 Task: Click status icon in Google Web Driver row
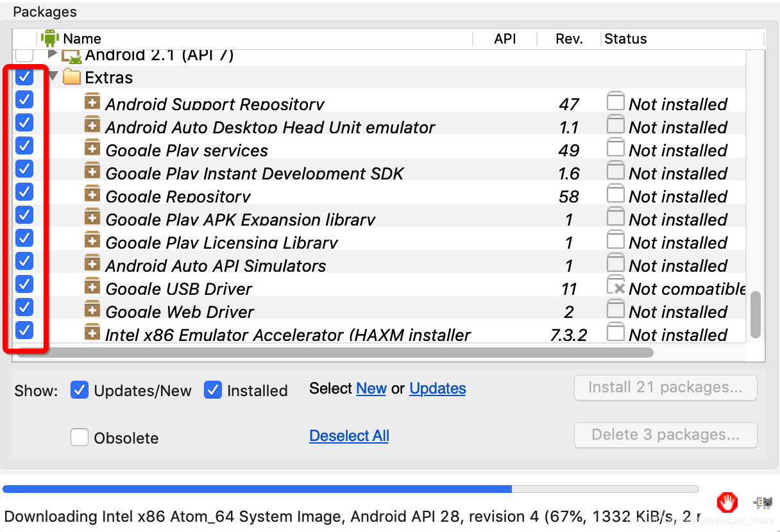[616, 310]
